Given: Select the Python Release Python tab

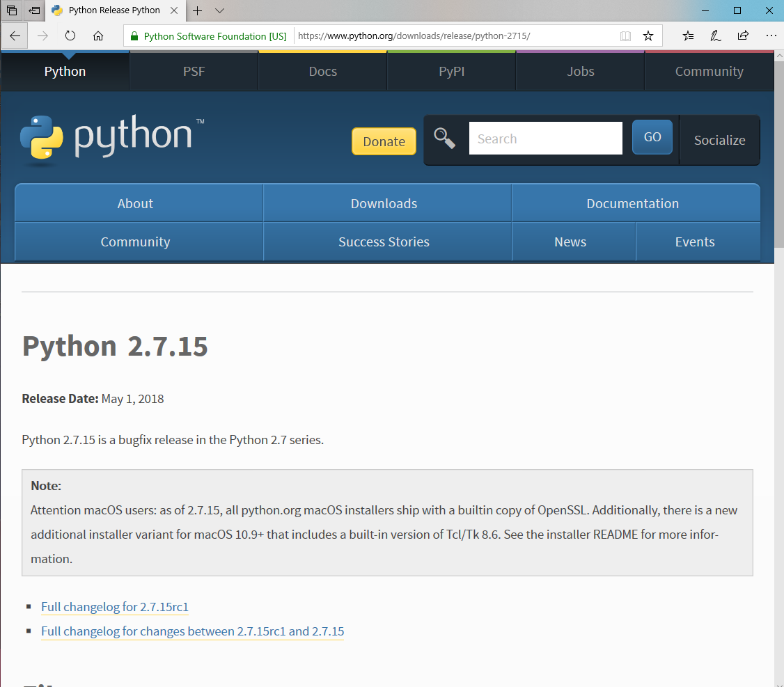Looking at the screenshot, I should click(x=114, y=10).
